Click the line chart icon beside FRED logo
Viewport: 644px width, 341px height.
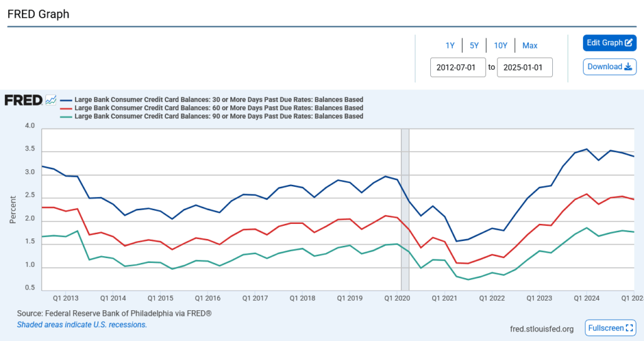(51, 100)
